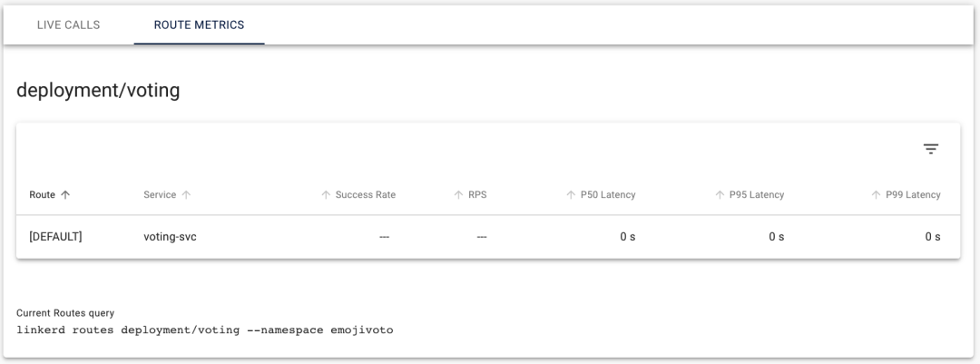The height and width of the screenshot is (364, 980).
Task: Sort table by the Service header label
Action: coord(160,194)
